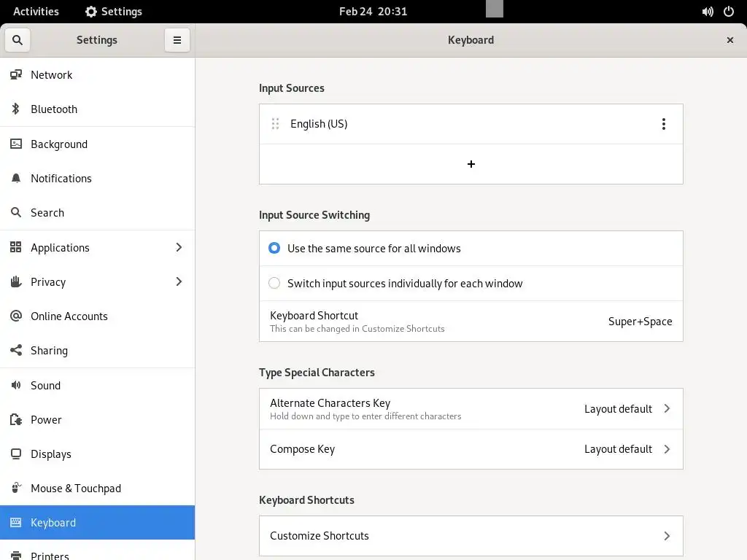
Task: Select "Switch input sources individually for each window"
Action: [274, 284]
